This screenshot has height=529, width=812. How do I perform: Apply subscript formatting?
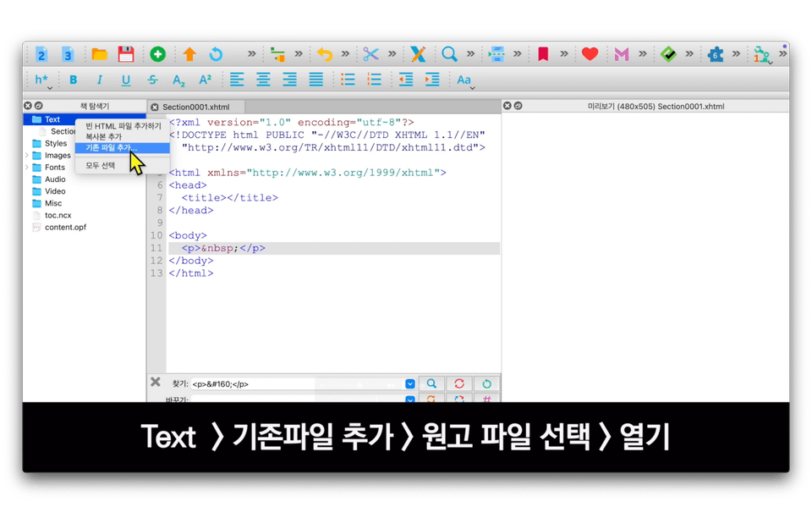pyautogui.click(x=178, y=80)
